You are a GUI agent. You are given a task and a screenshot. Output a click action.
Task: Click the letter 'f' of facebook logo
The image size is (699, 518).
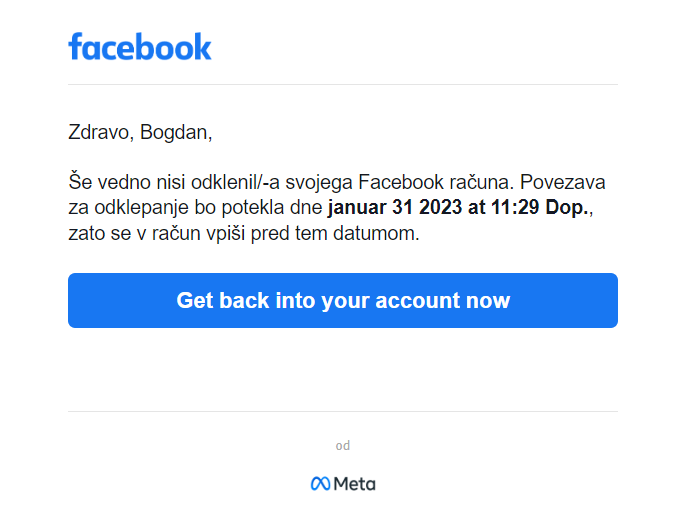point(76,46)
